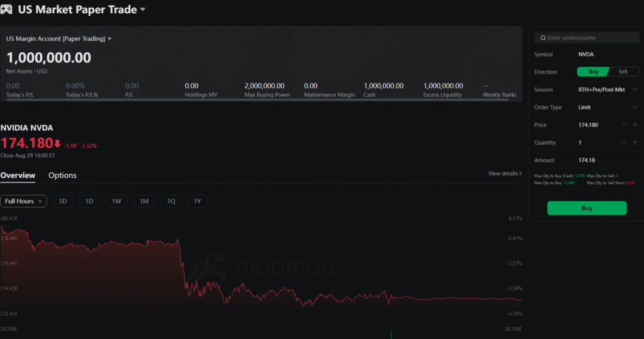Select the 1Q chart range
Image resolution: width=644 pixels, height=339 pixels.
point(171,201)
